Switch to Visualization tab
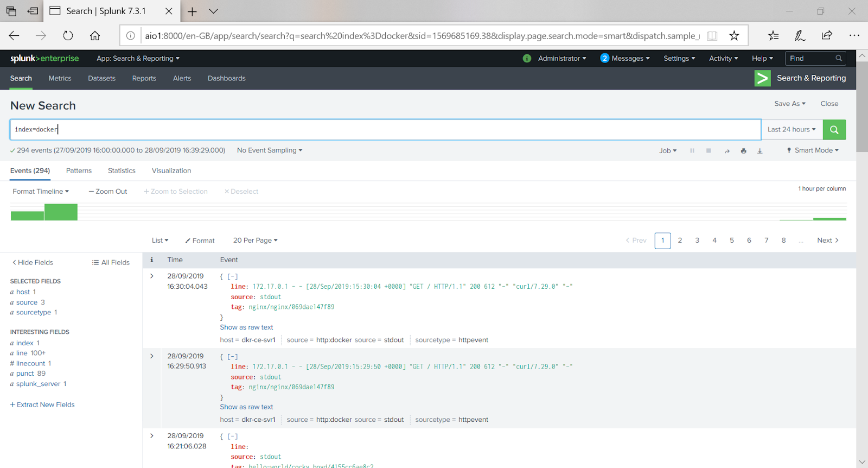 (171, 170)
